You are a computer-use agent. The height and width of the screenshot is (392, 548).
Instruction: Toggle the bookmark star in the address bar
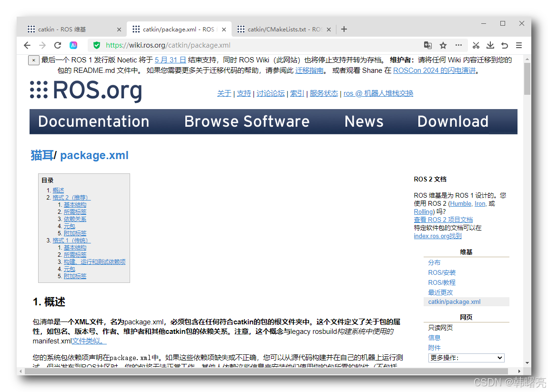coord(443,45)
